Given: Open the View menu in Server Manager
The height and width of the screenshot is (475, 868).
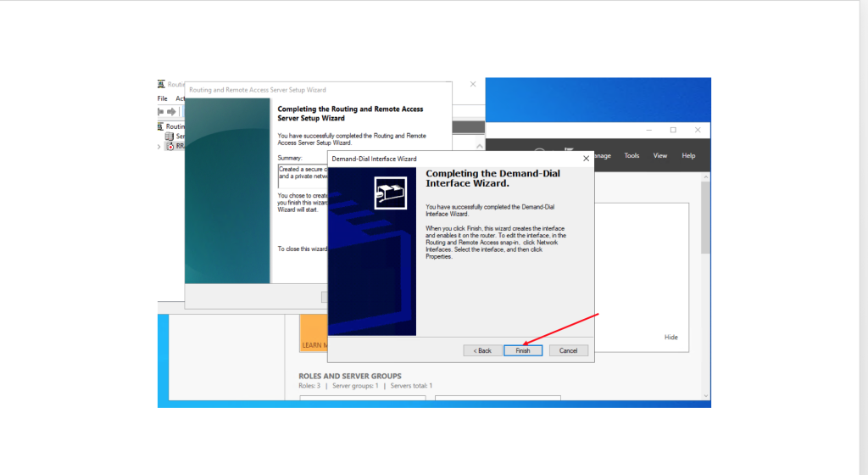Looking at the screenshot, I should pyautogui.click(x=660, y=155).
